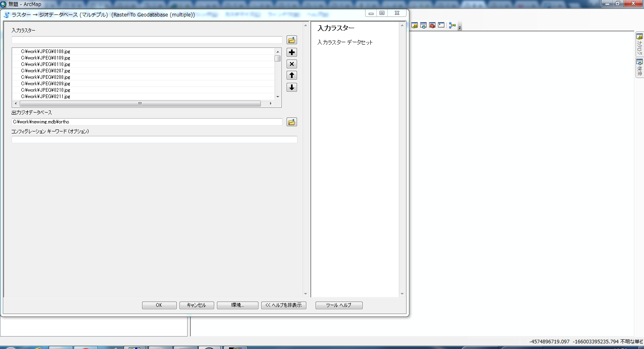Move selected raster down in list
This screenshot has height=349, width=644.
click(x=292, y=87)
